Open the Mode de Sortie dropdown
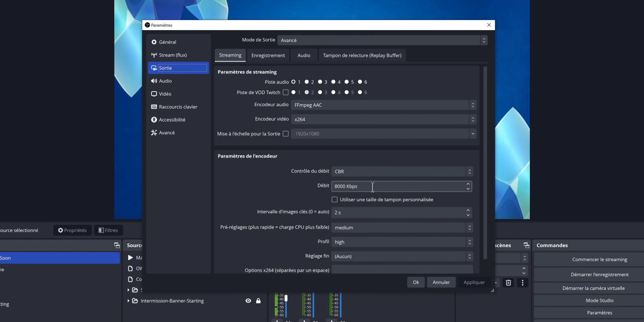The height and width of the screenshot is (322, 644). (x=382, y=40)
